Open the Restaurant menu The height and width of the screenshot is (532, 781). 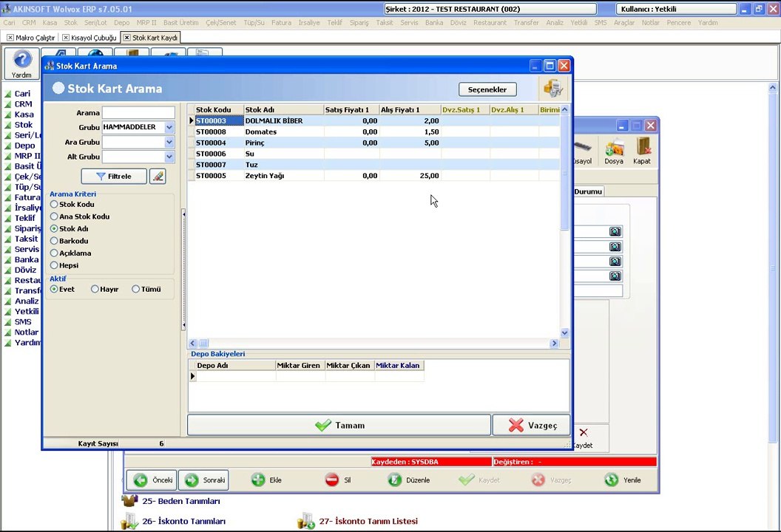click(x=490, y=22)
